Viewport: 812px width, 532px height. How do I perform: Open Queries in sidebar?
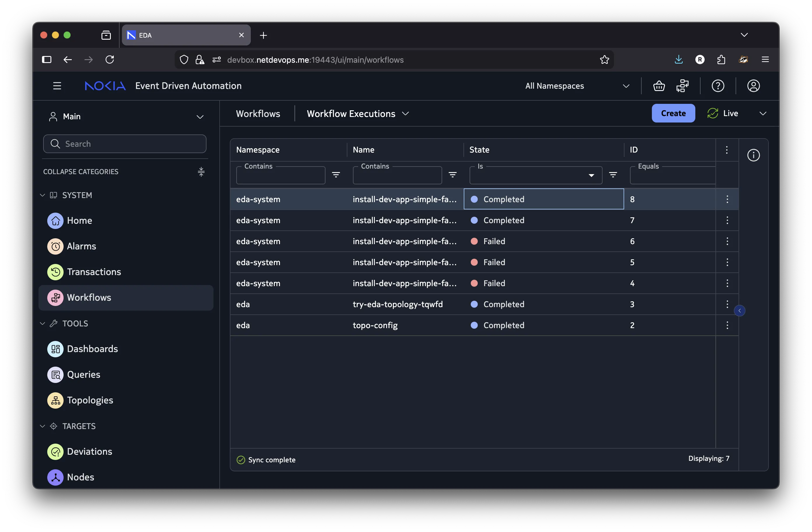click(x=126, y=375)
